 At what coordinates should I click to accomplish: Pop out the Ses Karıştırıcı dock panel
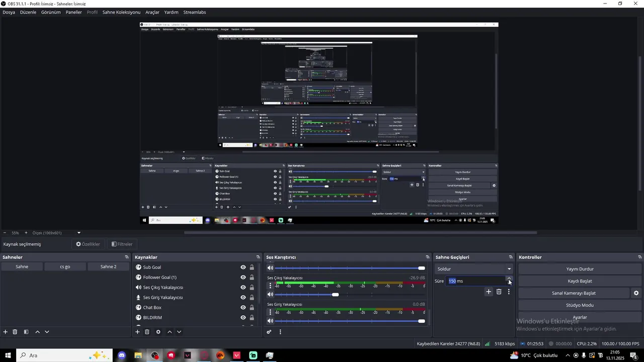428,257
